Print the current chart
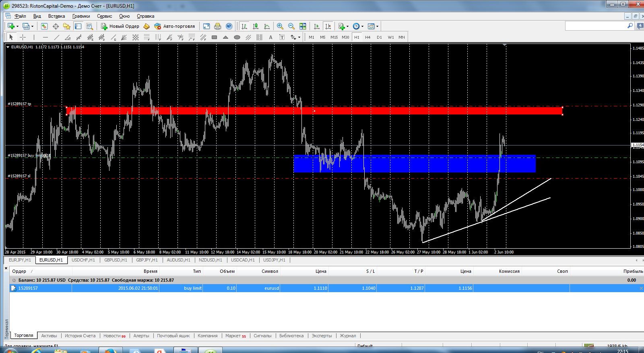Screen dimensions: 644x353 (218, 26)
